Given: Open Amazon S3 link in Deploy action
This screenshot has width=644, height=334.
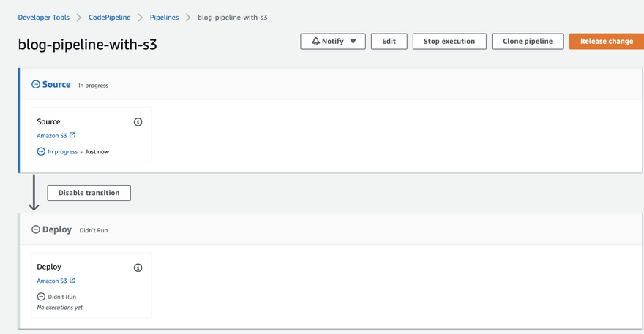Looking at the screenshot, I should (52, 281).
